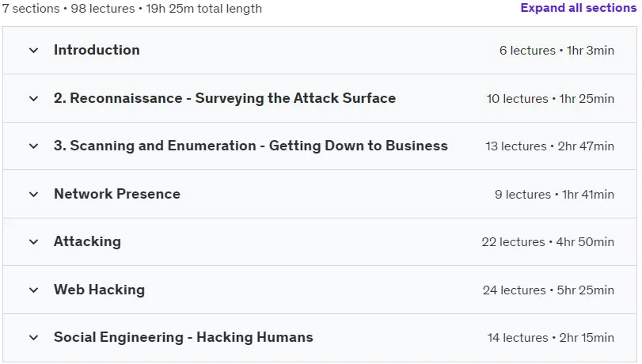This screenshot has width=642, height=364.
Task: Select the Attacking section heading
Action: [x=87, y=241]
